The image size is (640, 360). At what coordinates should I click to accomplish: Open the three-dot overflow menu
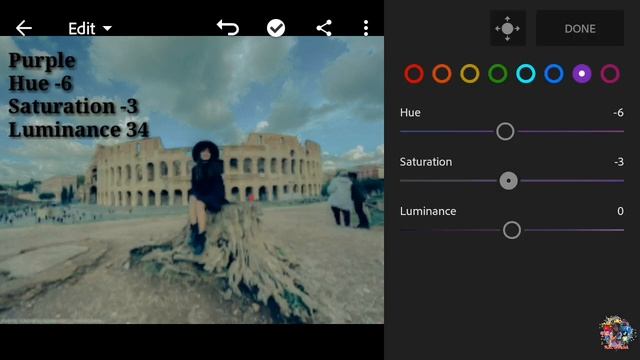pos(366,28)
